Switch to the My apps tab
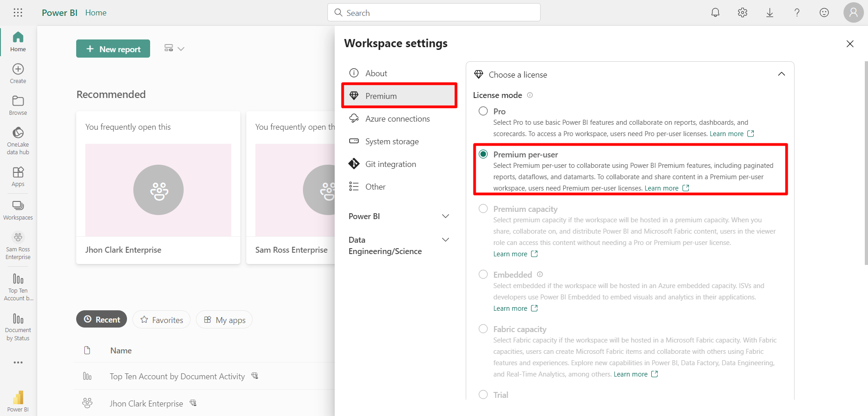The image size is (868, 416). (x=224, y=319)
